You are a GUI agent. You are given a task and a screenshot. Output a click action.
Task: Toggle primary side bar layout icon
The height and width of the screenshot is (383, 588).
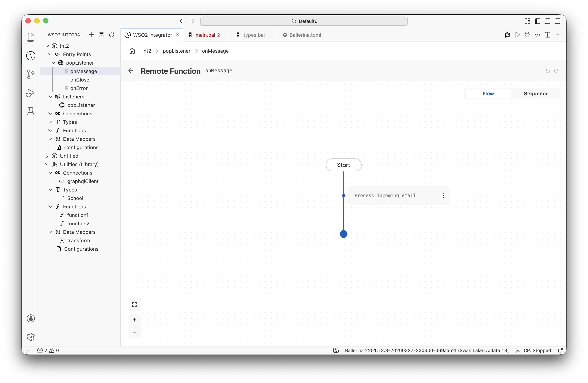[537, 21]
